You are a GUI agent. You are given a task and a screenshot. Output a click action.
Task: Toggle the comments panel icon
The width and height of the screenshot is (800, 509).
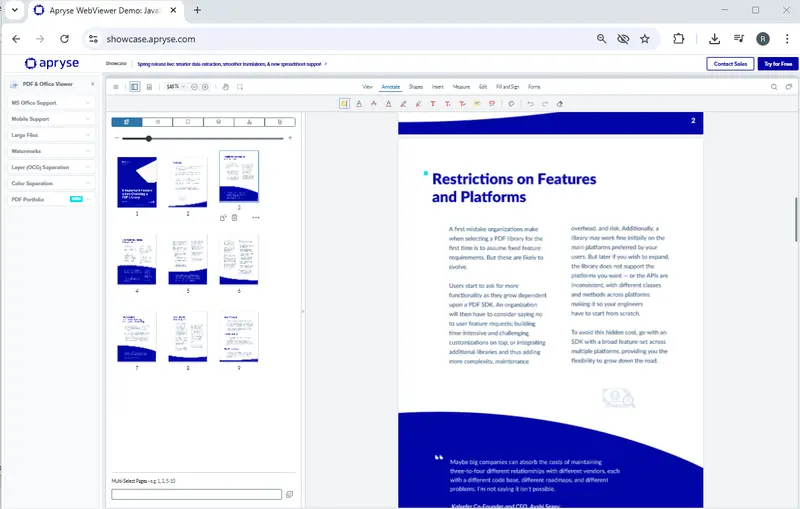(x=789, y=87)
